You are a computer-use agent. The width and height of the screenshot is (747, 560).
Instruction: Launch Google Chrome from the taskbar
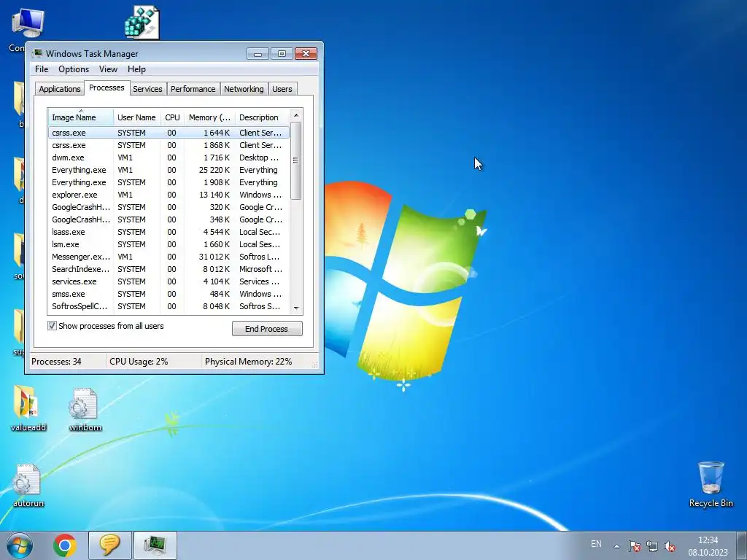[x=65, y=545]
